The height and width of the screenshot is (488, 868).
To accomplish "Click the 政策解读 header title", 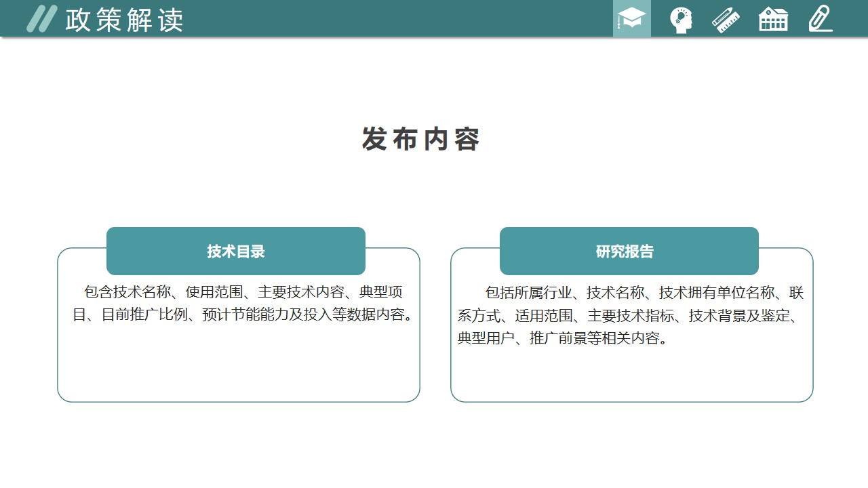I will (125, 20).
